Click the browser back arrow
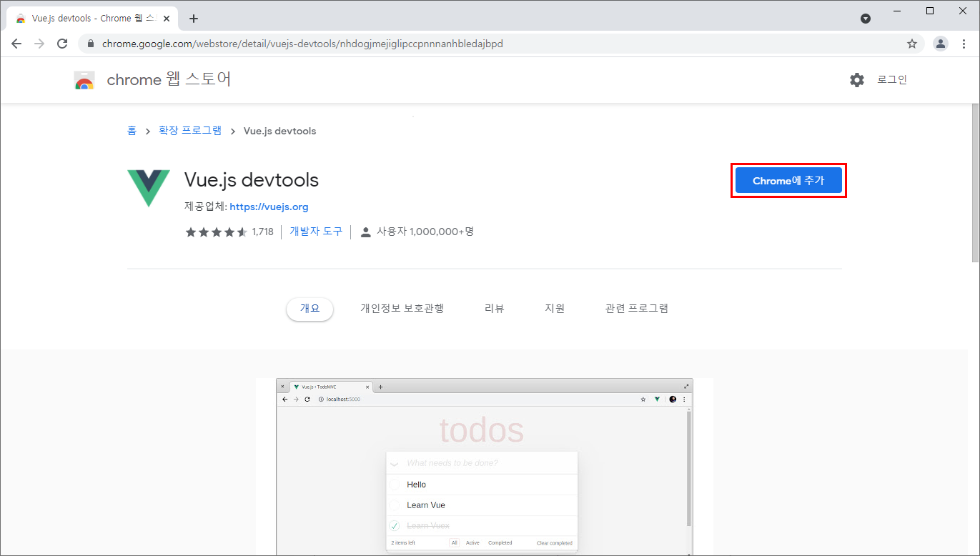The image size is (980, 556). tap(16, 44)
